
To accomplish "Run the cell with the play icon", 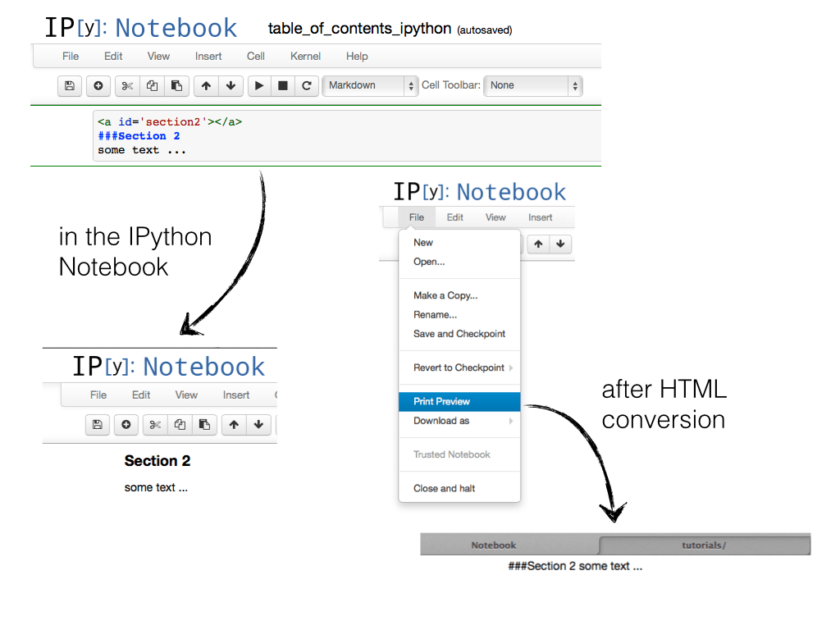I will click(x=258, y=85).
